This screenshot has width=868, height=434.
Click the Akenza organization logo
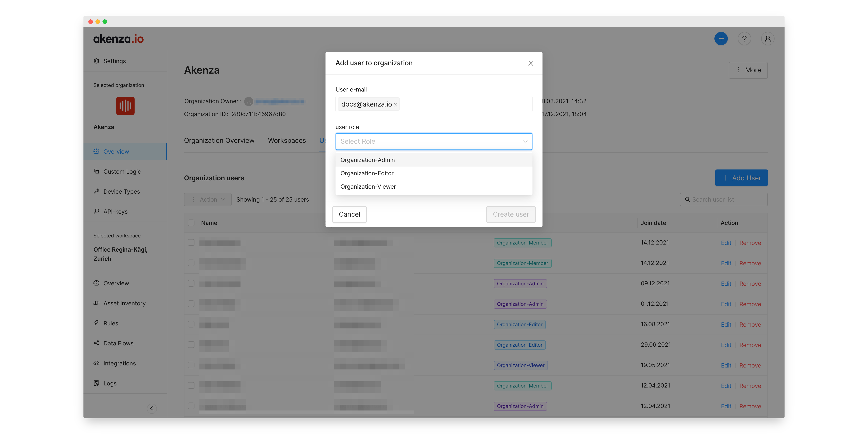point(125,106)
